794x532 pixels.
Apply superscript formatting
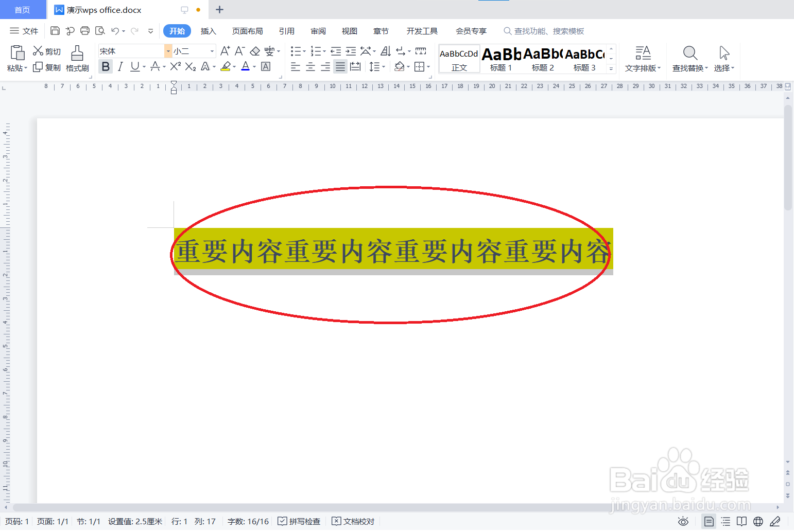(176, 66)
